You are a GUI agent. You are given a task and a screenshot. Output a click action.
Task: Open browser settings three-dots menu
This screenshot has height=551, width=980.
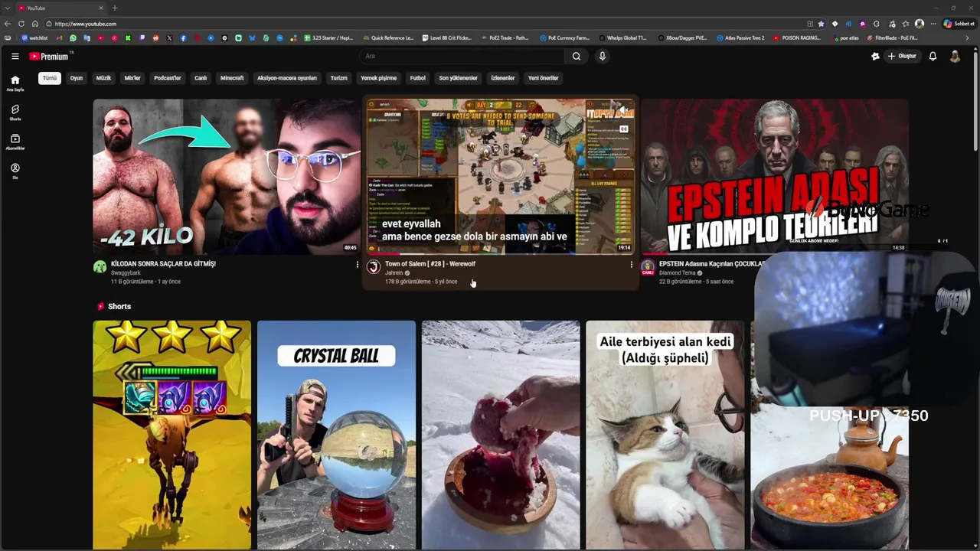(x=933, y=24)
